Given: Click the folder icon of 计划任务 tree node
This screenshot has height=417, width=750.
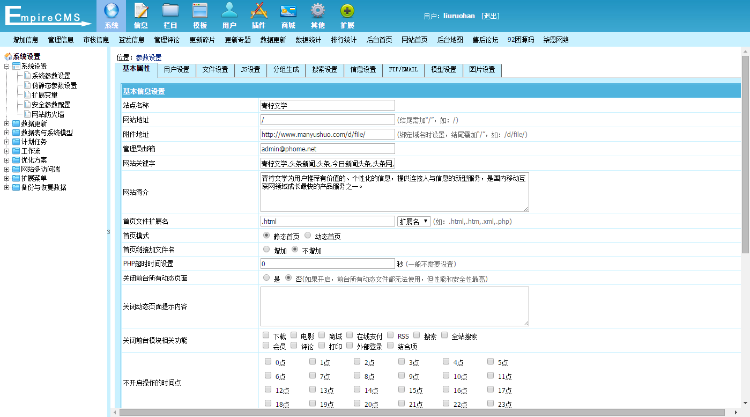Looking at the screenshot, I should [x=16, y=142].
